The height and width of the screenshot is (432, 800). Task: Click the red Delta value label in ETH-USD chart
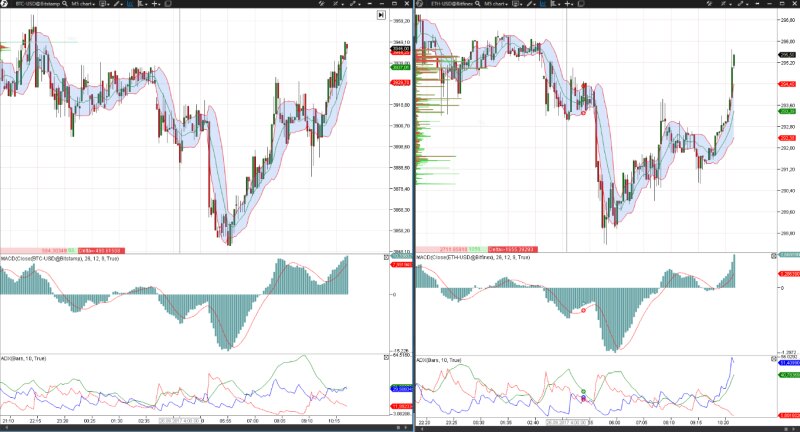coord(512,249)
